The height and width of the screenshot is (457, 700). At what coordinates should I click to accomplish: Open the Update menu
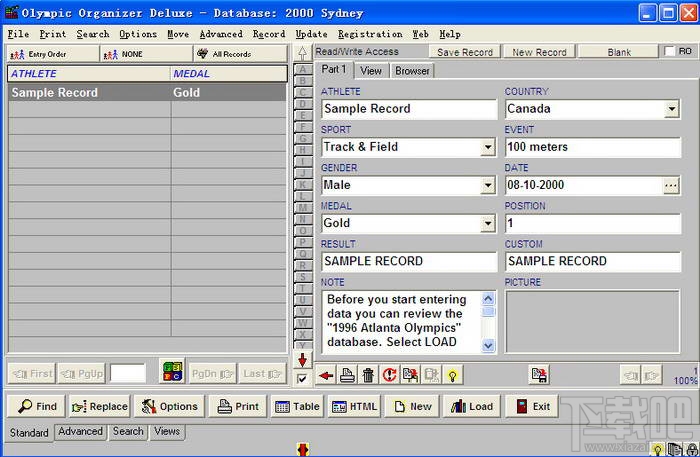pyautogui.click(x=312, y=34)
